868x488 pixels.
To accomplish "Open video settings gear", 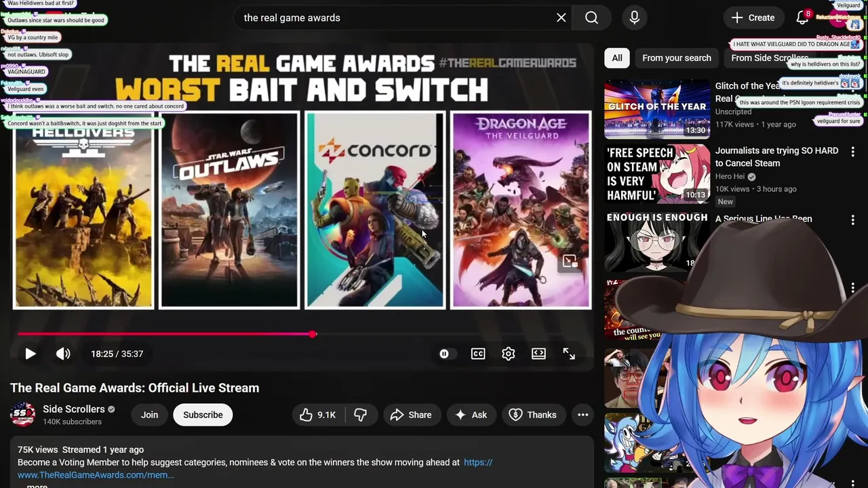I will 509,354.
